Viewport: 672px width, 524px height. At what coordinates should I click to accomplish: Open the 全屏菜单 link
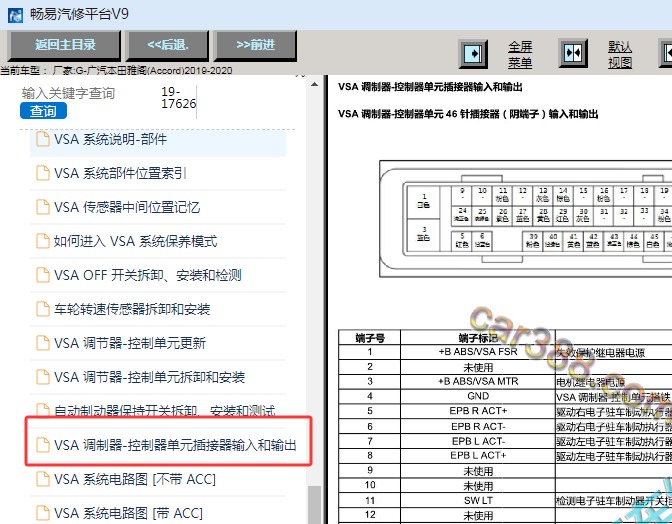point(520,54)
